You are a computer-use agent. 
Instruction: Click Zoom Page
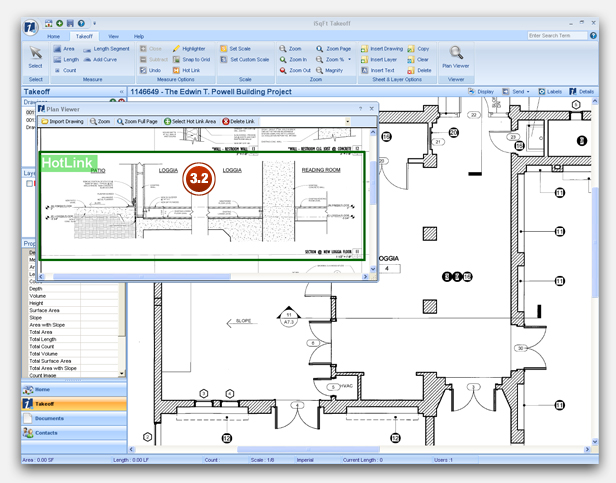334,49
